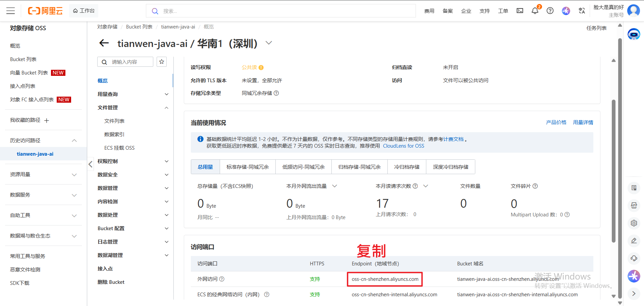Open CloudLens for OSS link
644x306 pixels.
[x=404, y=146]
